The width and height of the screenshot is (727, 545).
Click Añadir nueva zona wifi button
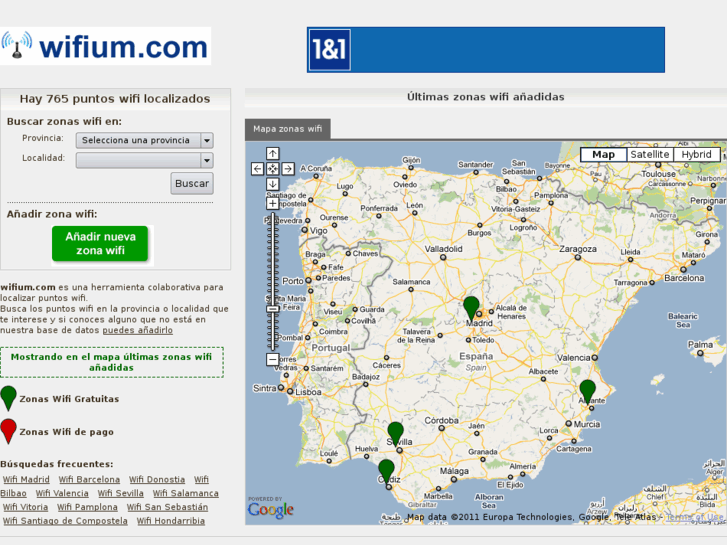100,244
